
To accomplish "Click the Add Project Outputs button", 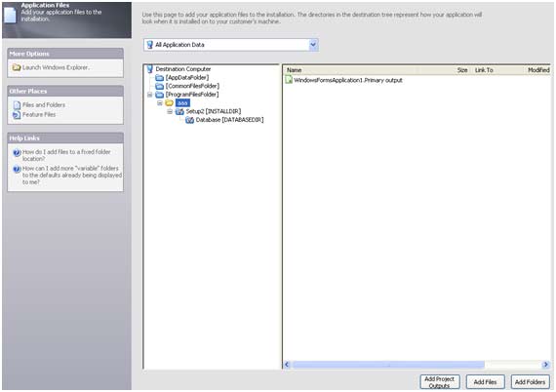I will coord(440,382).
